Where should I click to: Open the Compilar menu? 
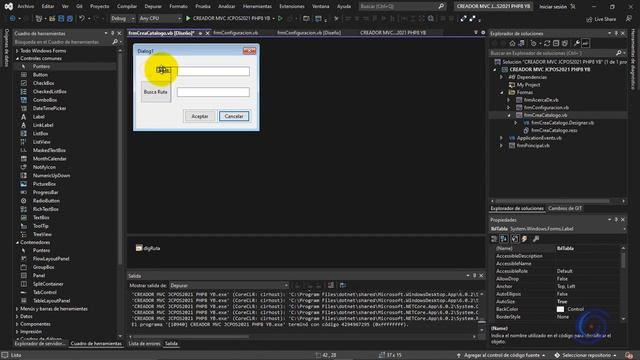click(127, 7)
